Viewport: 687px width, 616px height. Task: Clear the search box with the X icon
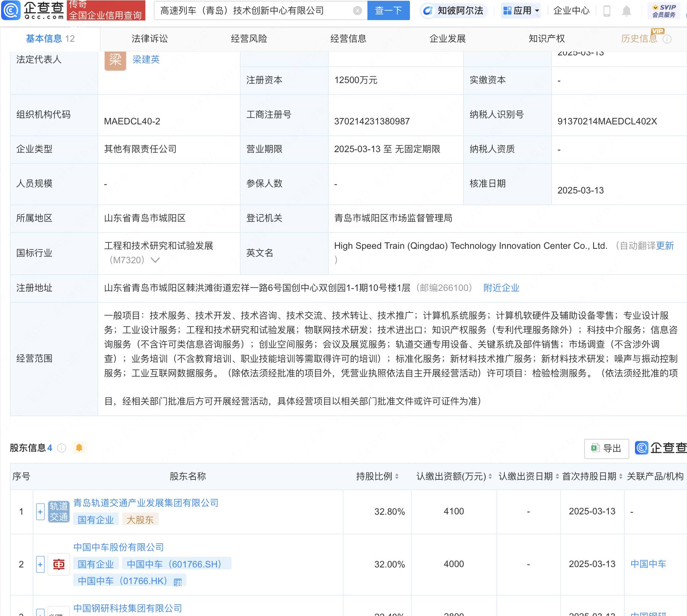357,11
